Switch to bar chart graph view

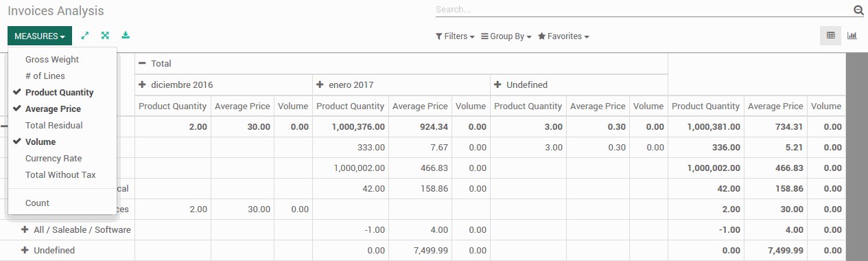852,36
